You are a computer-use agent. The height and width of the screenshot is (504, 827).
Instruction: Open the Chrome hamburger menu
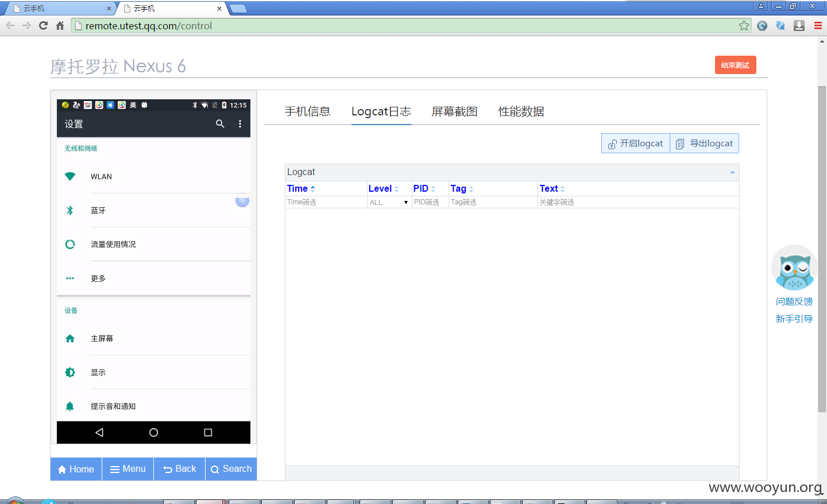click(818, 25)
